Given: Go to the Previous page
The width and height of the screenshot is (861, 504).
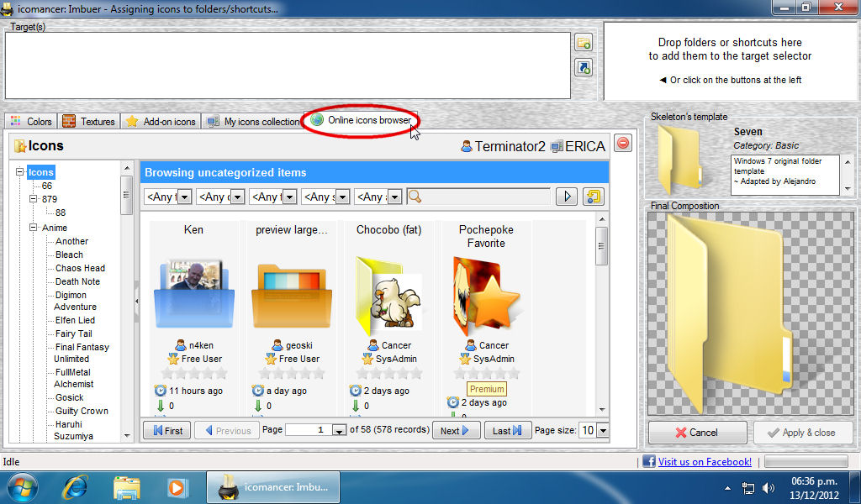Looking at the screenshot, I should pyautogui.click(x=227, y=431).
